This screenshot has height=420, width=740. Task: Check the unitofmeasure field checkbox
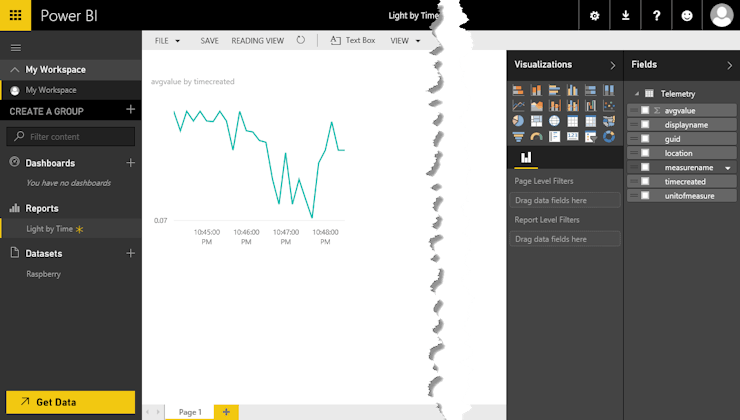click(x=645, y=195)
